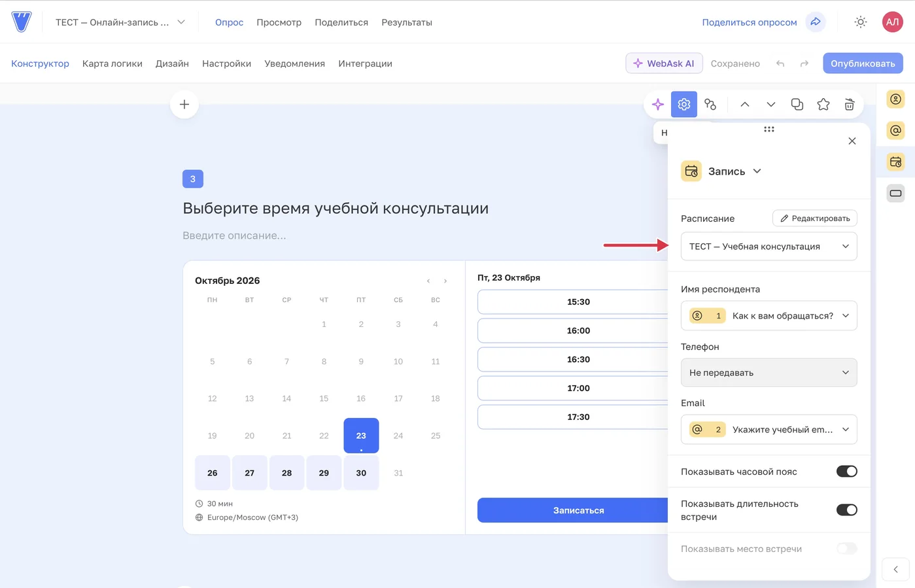Viewport: 915px width, 588px height.
Task: Open the Расписание schedule dropdown
Action: click(769, 247)
